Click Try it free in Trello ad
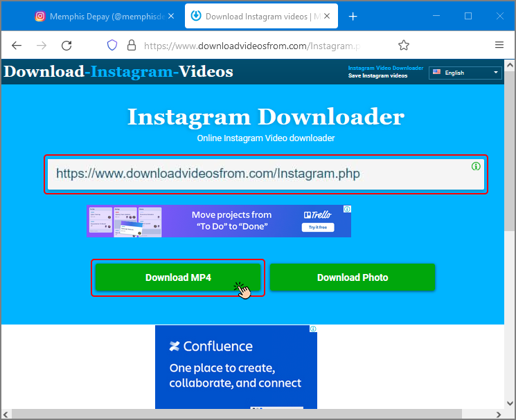Image resolution: width=516 pixels, height=420 pixels. [x=318, y=227]
